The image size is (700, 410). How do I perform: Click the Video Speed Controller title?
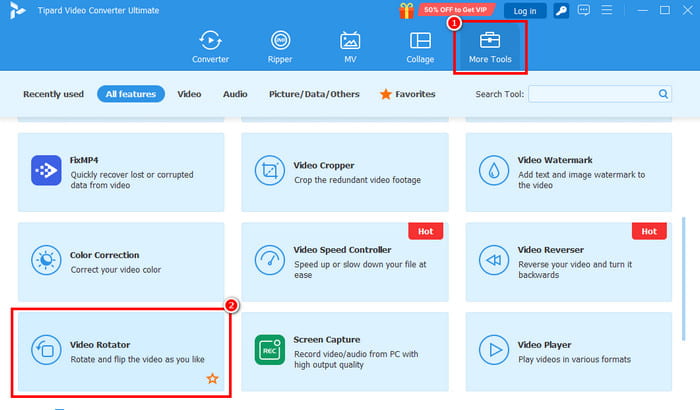click(x=342, y=250)
